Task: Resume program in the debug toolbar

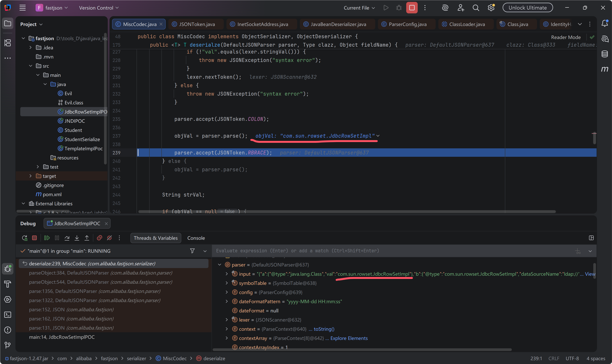Action: 47,238
